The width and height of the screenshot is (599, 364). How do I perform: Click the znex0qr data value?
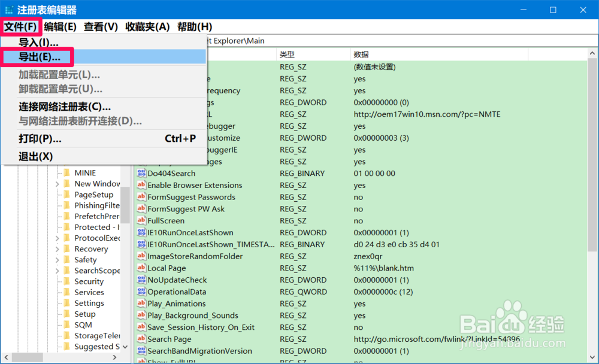coord(368,256)
